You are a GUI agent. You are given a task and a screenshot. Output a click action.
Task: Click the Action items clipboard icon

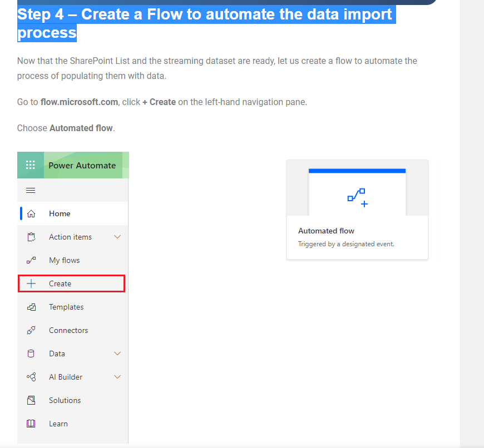(31, 237)
